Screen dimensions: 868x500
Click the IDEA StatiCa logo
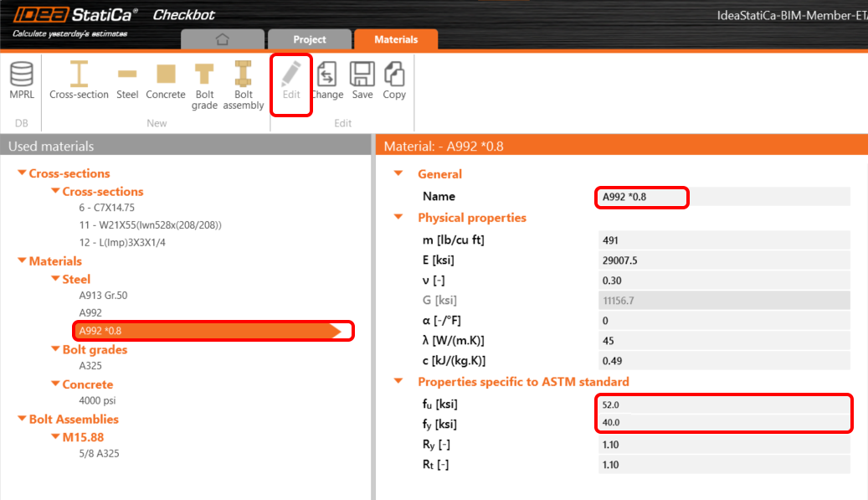(x=75, y=14)
